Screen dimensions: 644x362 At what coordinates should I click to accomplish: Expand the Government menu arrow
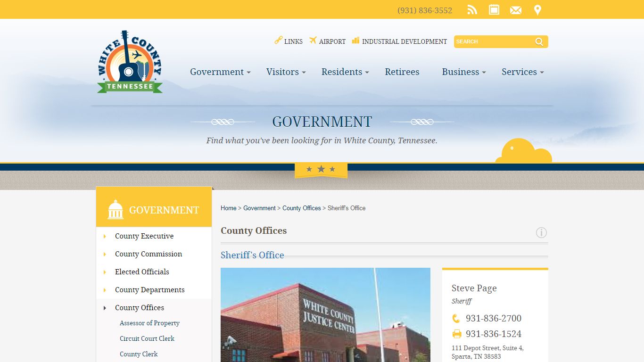(249, 73)
